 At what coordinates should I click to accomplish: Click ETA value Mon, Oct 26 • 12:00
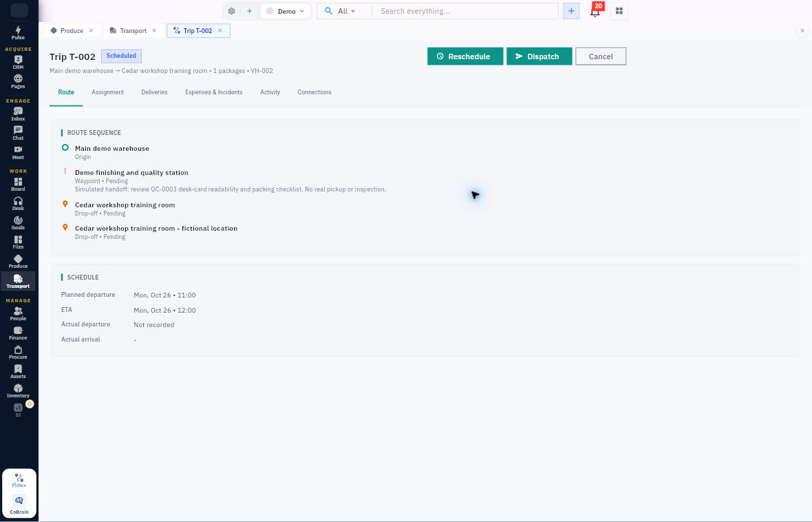click(x=164, y=310)
